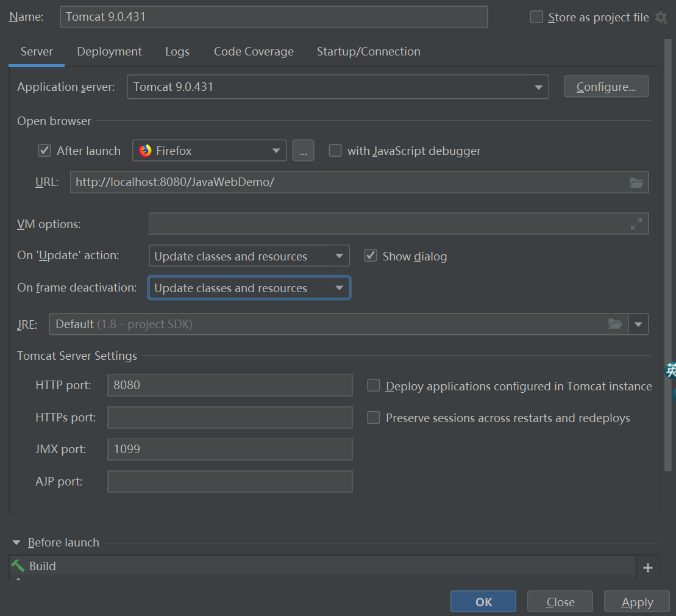Click the empty AJP port field
Screen dimensions: 676x616
click(230, 481)
